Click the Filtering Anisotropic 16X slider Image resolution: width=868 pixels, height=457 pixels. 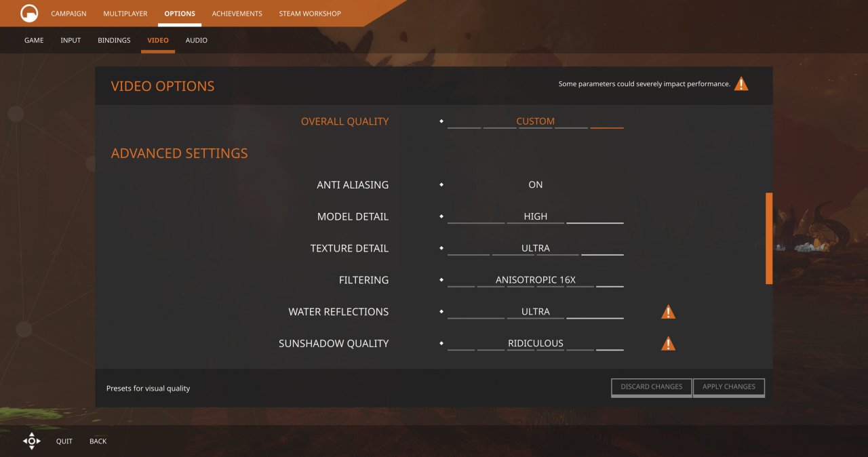(x=536, y=281)
